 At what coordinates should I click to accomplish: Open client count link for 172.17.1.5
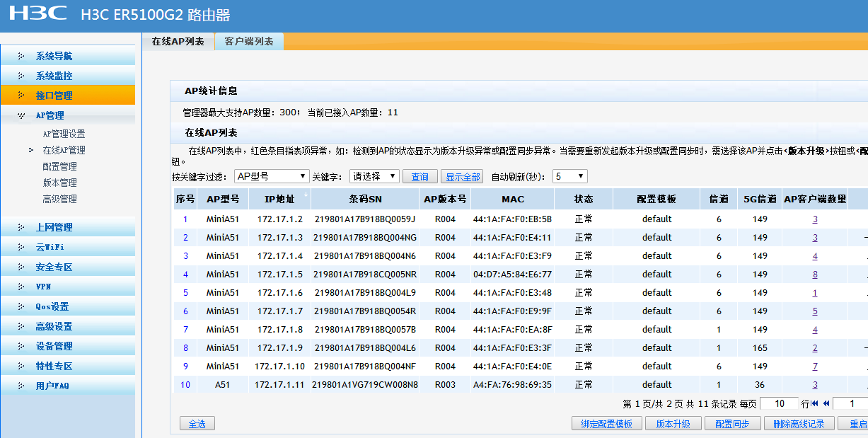[x=815, y=275]
